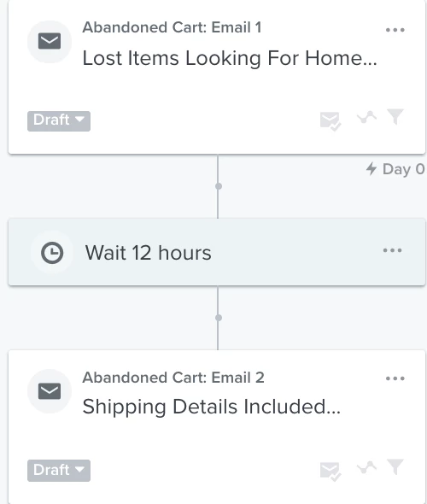Open subject 'Shipping Details Included...'
The width and height of the screenshot is (427, 504).
pyautogui.click(x=212, y=407)
